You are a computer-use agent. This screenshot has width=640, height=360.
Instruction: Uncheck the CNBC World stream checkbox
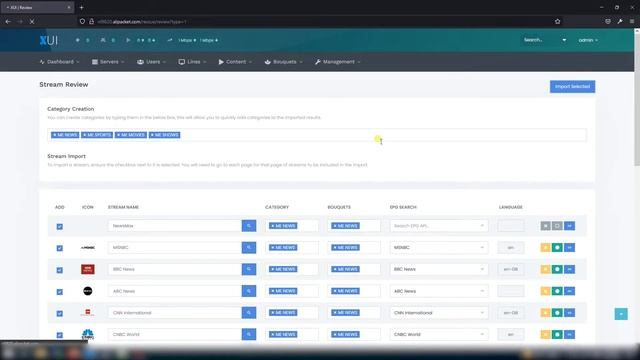click(60, 335)
